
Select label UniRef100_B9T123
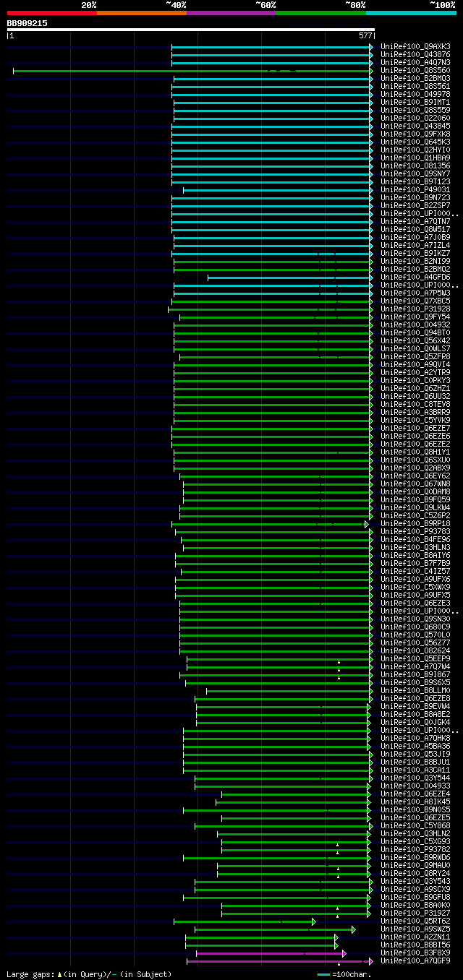click(x=415, y=182)
